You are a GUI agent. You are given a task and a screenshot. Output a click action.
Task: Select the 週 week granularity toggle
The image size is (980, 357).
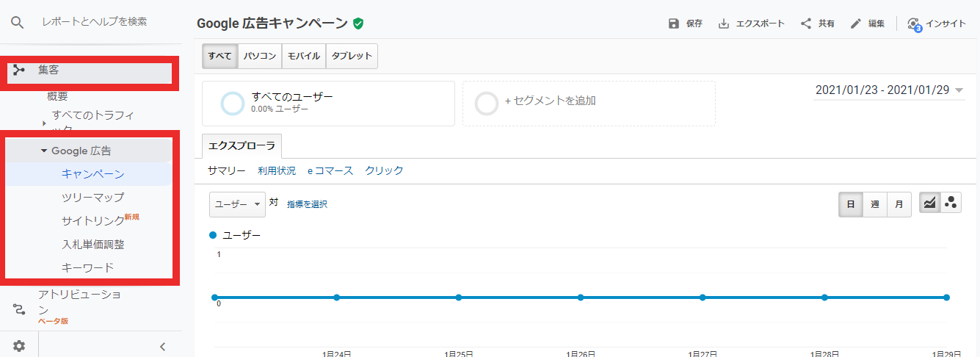pos(875,204)
